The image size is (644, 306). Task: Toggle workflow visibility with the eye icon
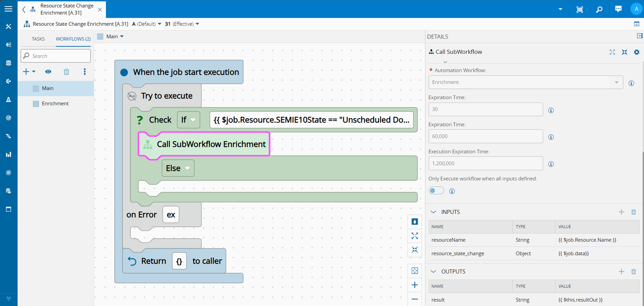click(48, 71)
